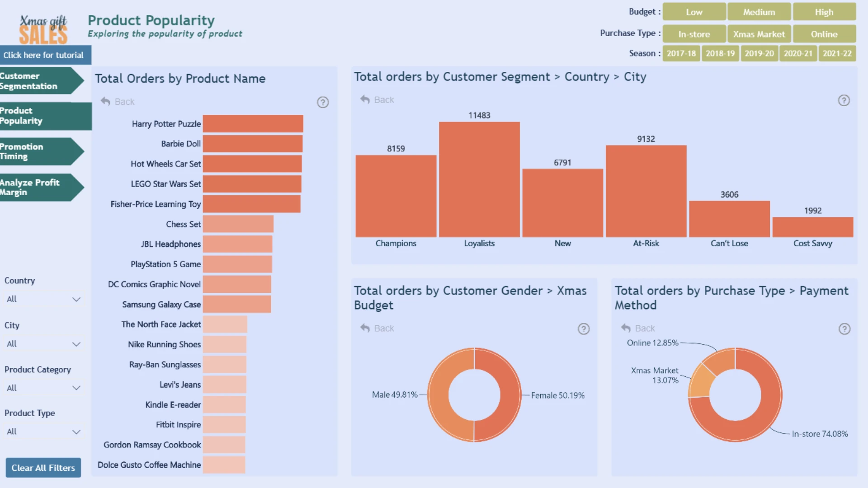
Task: Expand the Product Category dropdown
Action: 43,388
